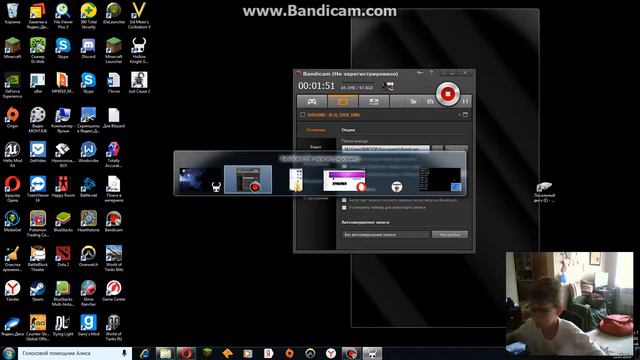
Task: Open Garry's Mod desktop shortcut
Action: (x=88, y=326)
